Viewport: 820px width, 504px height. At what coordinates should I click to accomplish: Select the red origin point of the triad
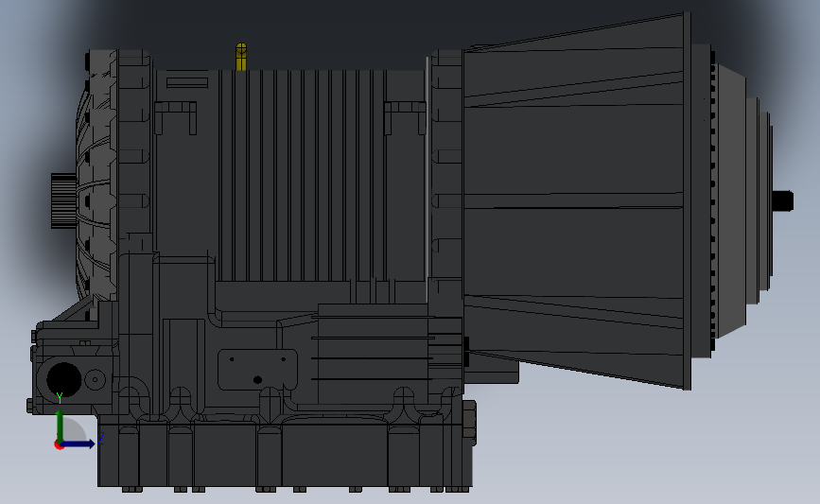[x=59, y=445]
